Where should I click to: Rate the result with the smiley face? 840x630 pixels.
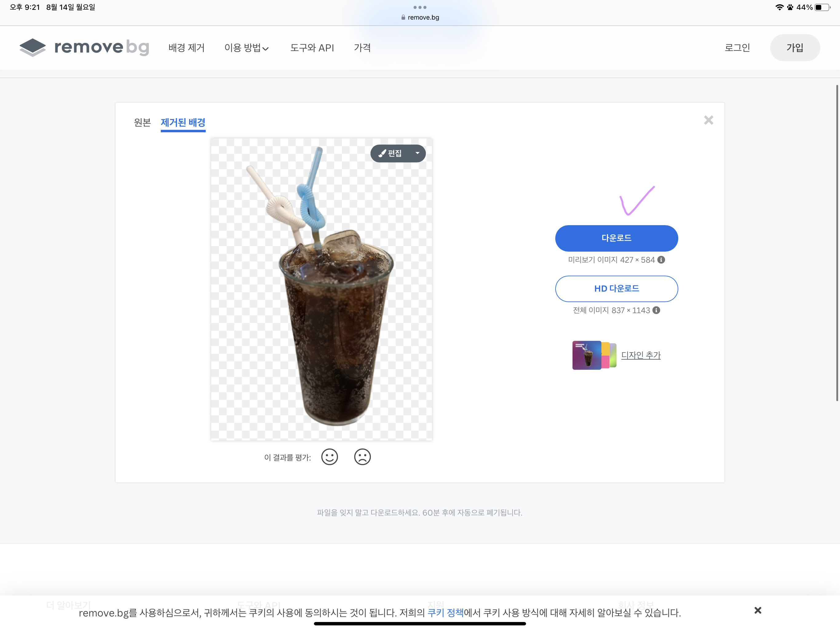(330, 457)
